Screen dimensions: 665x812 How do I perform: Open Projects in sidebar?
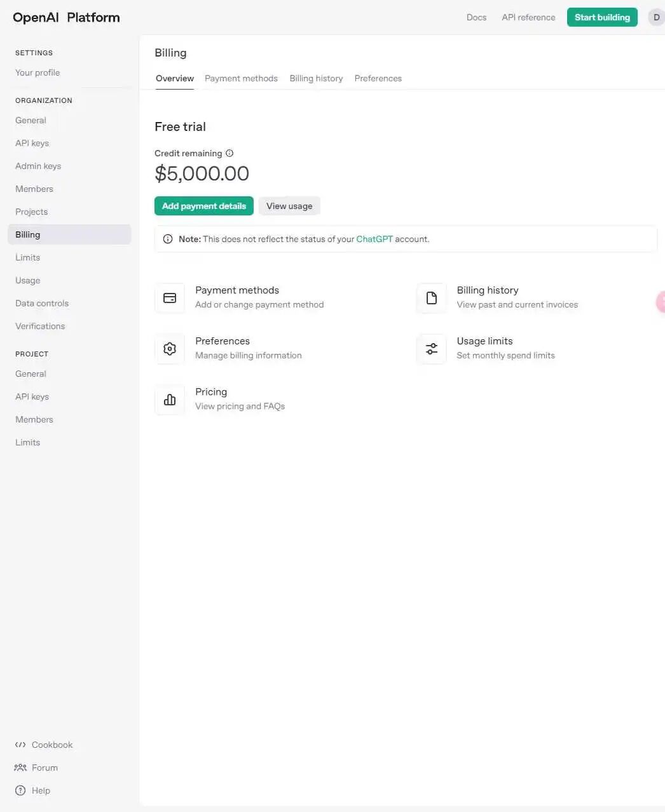(31, 212)
